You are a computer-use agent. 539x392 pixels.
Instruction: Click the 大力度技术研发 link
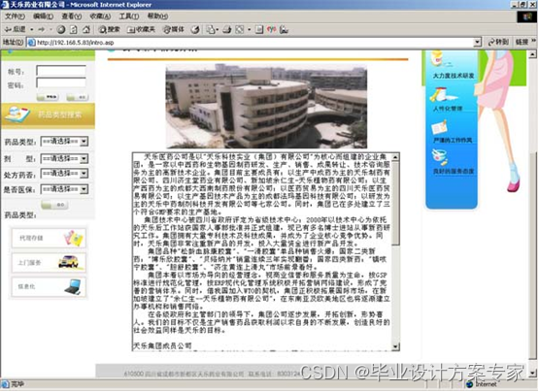pyautogui.click(x=454, y=76)
